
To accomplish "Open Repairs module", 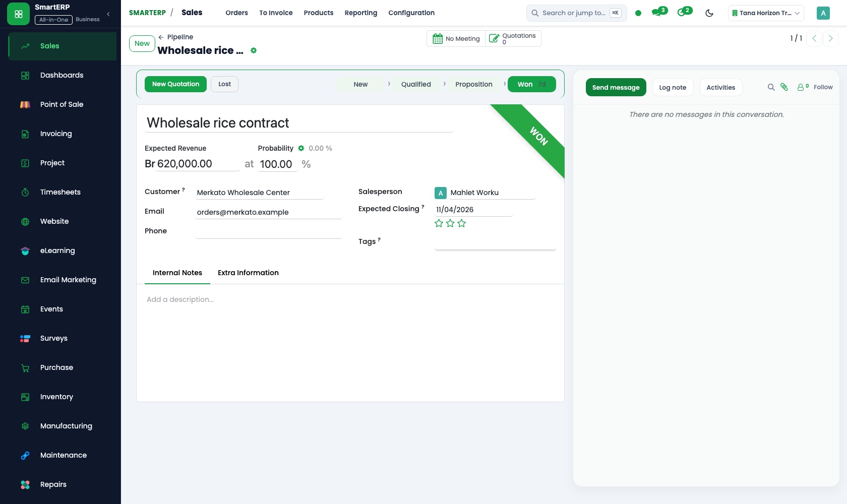I will tap(62, 484).
